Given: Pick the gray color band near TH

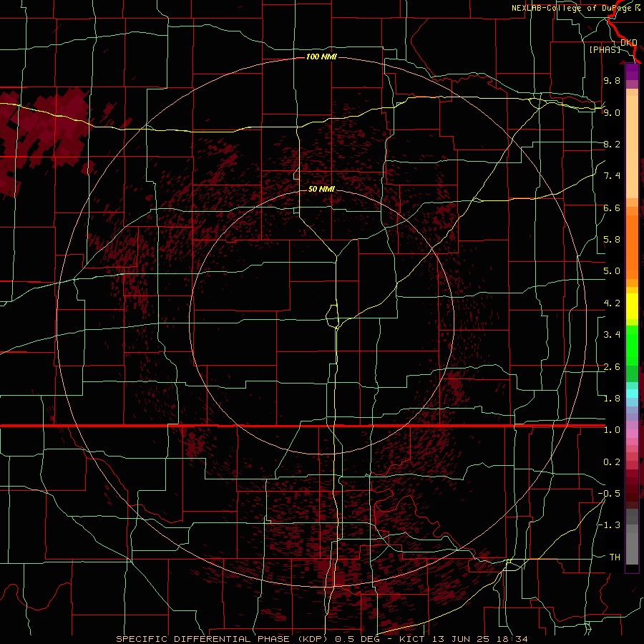Looking at the screenshot, I should pos(632,548).
